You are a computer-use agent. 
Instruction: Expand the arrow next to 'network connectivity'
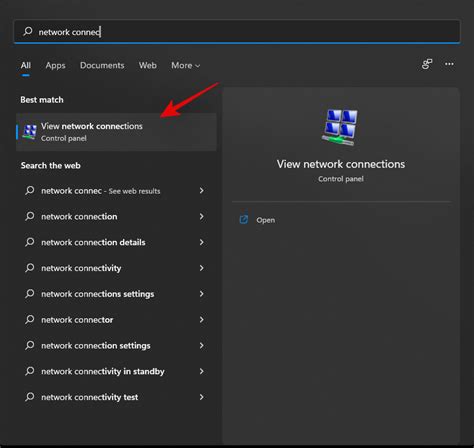click(201, 268)
